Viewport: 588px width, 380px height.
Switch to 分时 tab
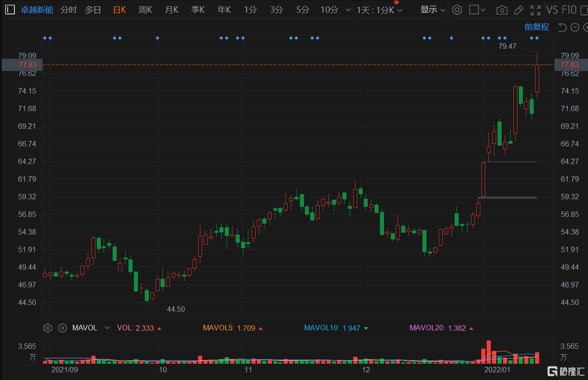click(x=69, y=9)
